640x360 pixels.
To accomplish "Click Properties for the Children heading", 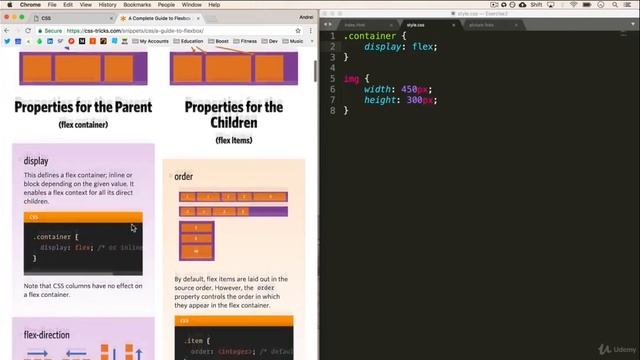I will (234, 115).
